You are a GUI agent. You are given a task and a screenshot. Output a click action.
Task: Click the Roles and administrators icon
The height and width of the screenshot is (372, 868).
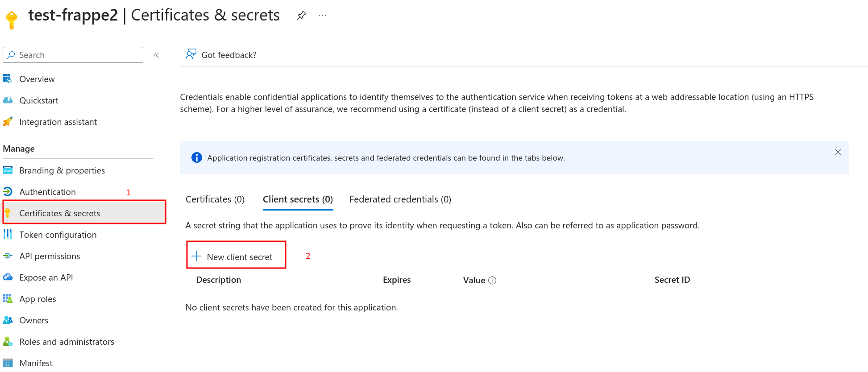(8, 342)
